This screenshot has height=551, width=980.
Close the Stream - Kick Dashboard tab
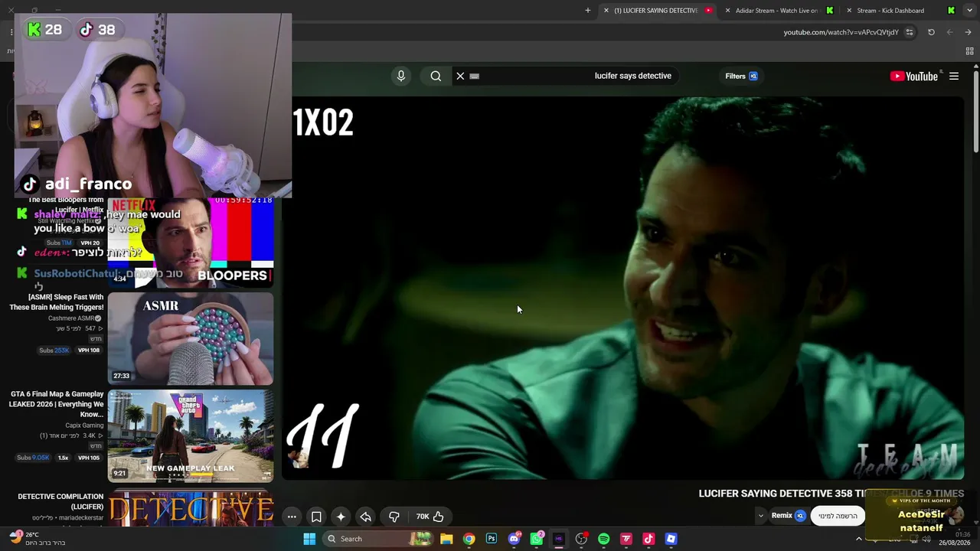(x=849, y=10)
